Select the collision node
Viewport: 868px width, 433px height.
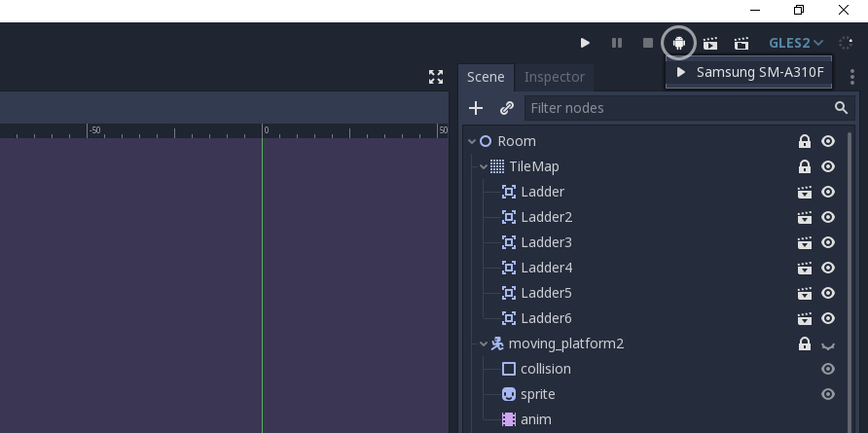(545, 369)
